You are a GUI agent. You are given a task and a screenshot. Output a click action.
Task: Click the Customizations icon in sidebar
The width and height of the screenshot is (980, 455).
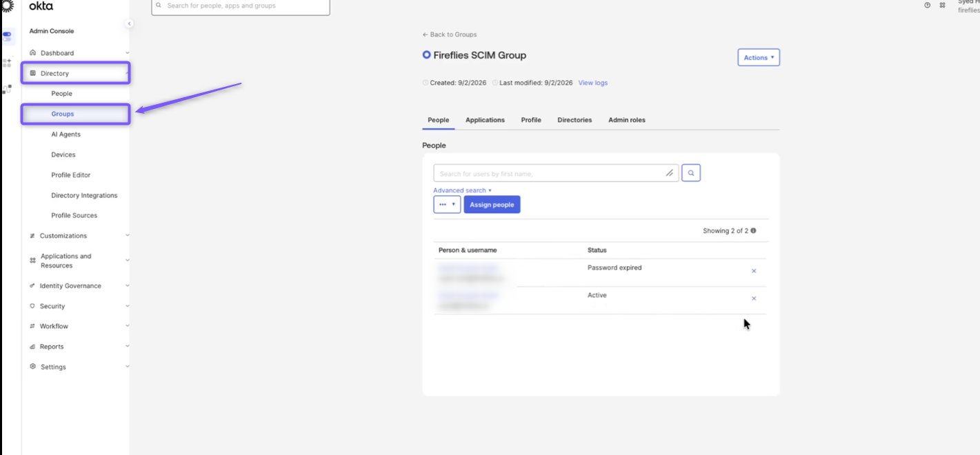tap(32, 236)
